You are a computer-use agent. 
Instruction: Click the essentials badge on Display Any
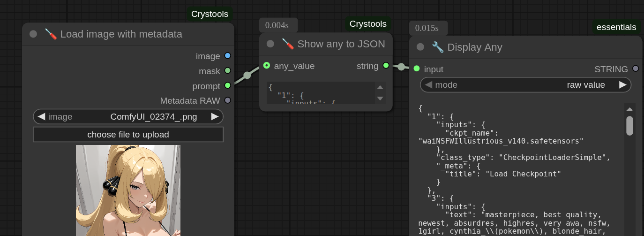[616, 27]
